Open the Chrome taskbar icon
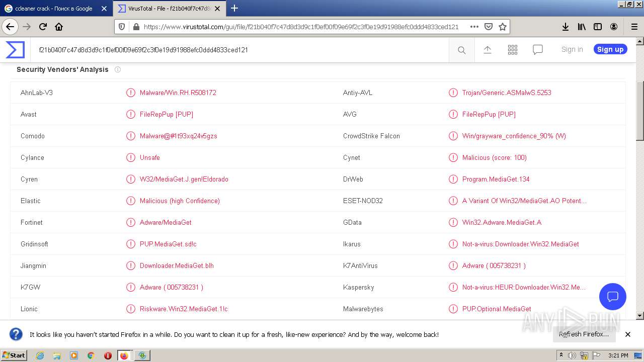This screenshot has width=644, height=362. (91, 355)
